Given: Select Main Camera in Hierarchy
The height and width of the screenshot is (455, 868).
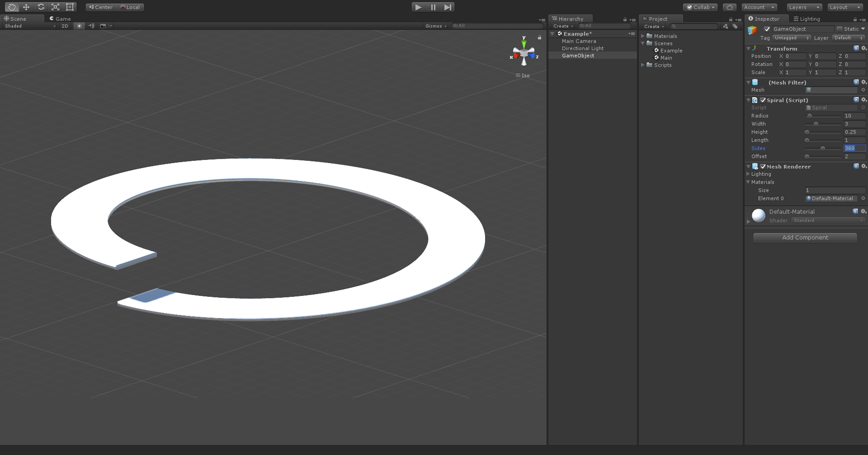Looking at the screenshot, I should [x=579, y=41].
